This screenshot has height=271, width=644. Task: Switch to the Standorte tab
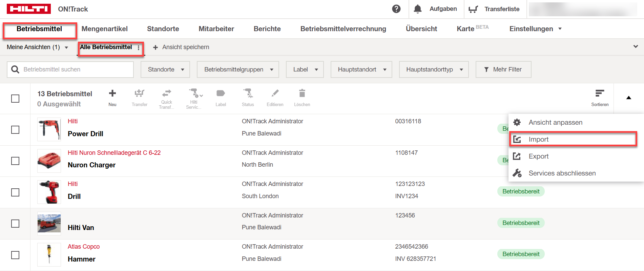(x=163, y=29)
